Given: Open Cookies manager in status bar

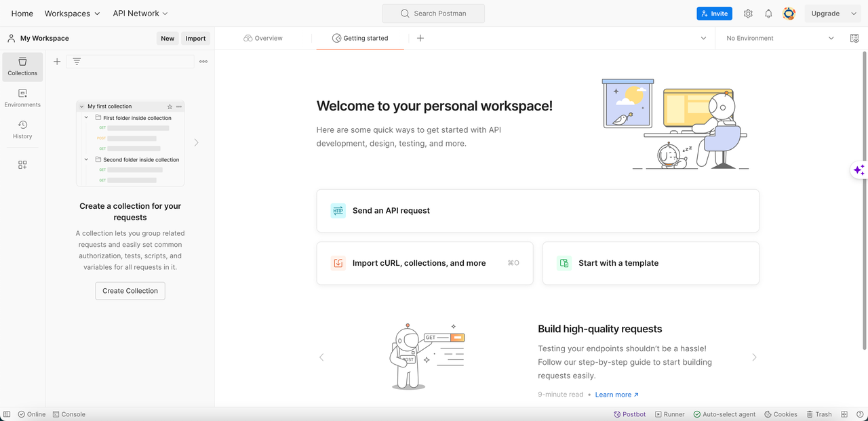Looking at the screenshot, I should [781, 414].
